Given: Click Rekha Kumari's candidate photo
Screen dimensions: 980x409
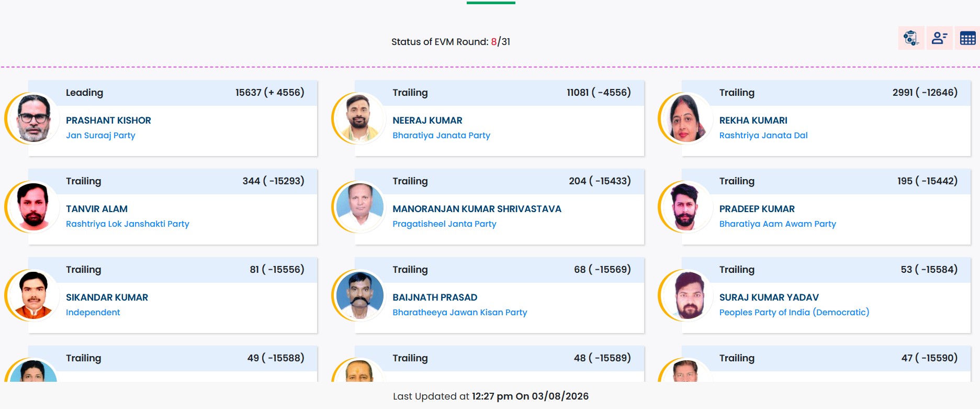Looking at the screenshot, I should click(686, 118).
